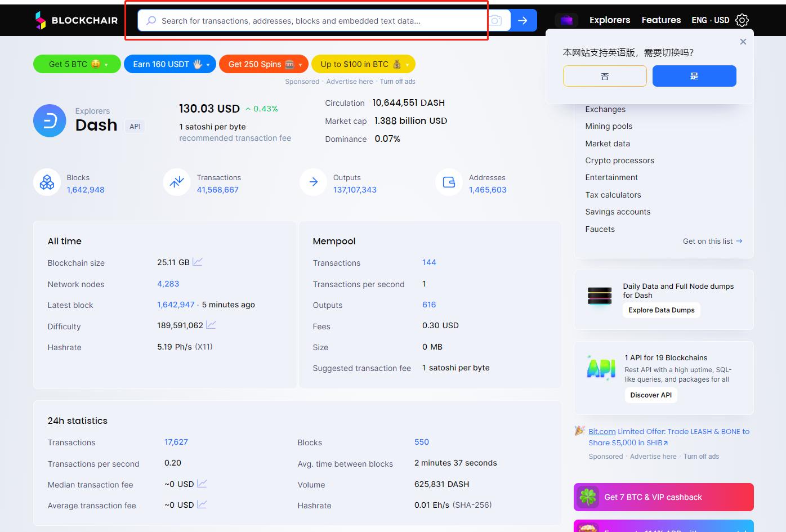Click the purple briefcase portfolio icon
Image resolution: width=786 pixels, height=532 pixels.
tap(566, 20)
